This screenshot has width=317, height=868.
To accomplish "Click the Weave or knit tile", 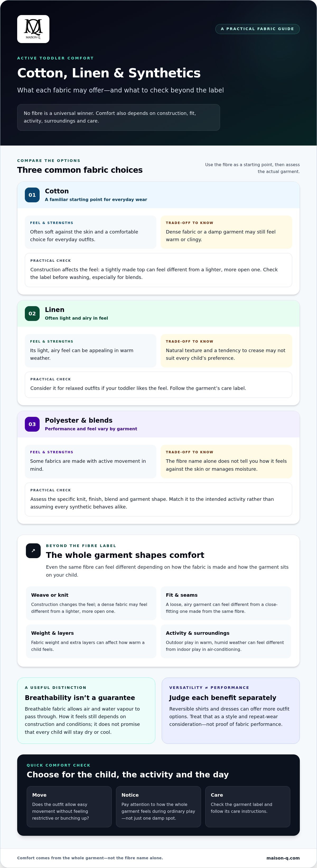I will [91, 603].
